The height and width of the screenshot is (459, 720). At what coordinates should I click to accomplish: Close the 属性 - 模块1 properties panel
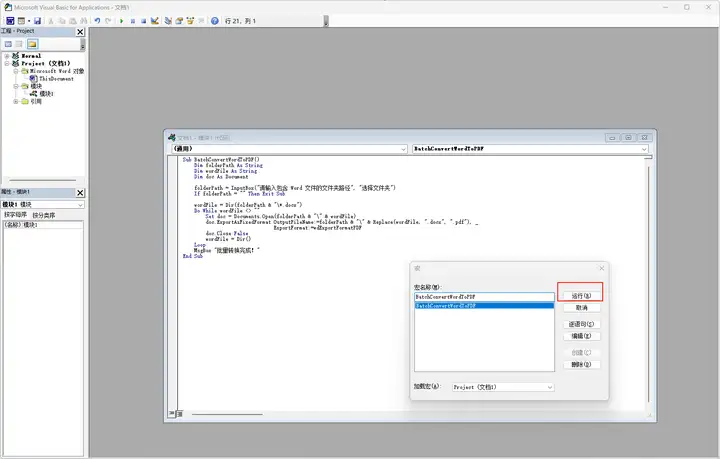pos(80,193)
